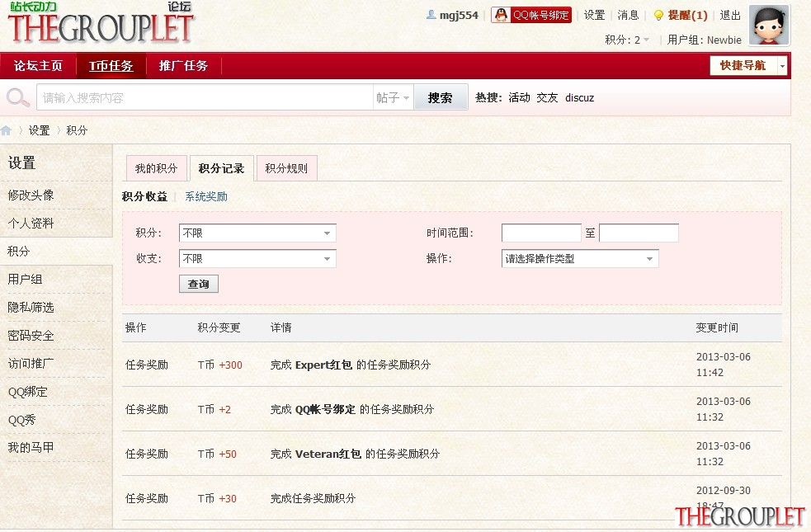Open 个人资料 in the settings sidebar

click(x=31, y=224)
